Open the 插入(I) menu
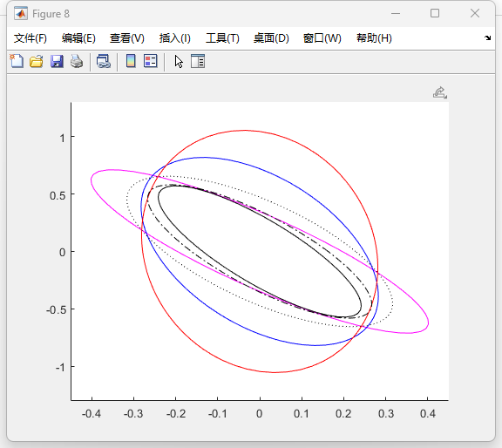This screenshot has height=448, width=502. click(175, 38)
